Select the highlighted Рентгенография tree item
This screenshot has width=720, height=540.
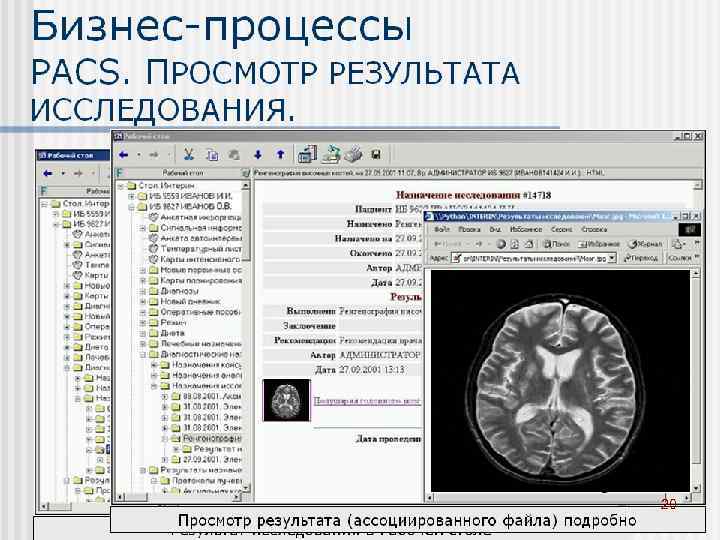212,439
